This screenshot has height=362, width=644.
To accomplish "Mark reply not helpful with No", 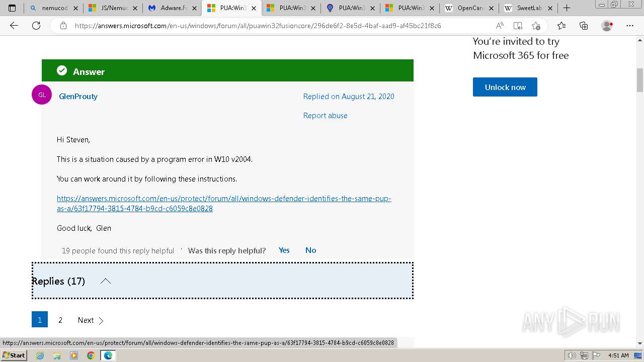I will tap(310, 250).
